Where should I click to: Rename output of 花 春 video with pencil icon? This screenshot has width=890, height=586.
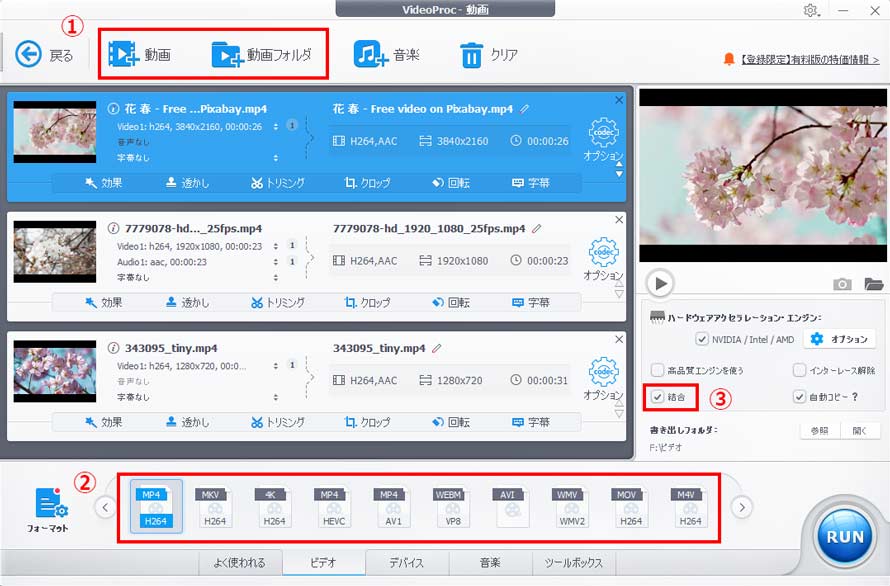point(524,108)
